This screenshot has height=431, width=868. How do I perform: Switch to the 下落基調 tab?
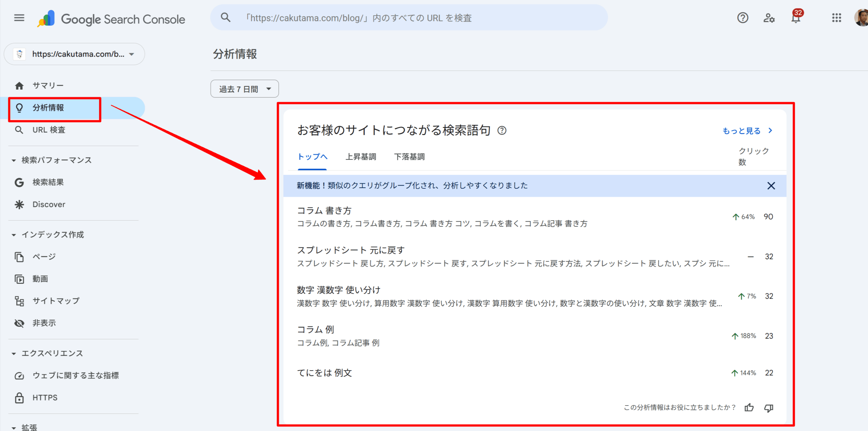(409, 157)
